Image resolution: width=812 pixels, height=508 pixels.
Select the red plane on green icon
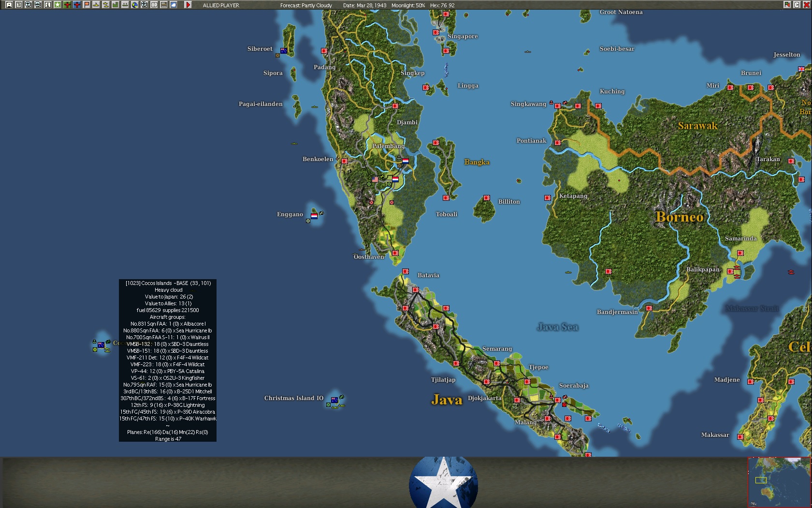(x=67, y=5)
